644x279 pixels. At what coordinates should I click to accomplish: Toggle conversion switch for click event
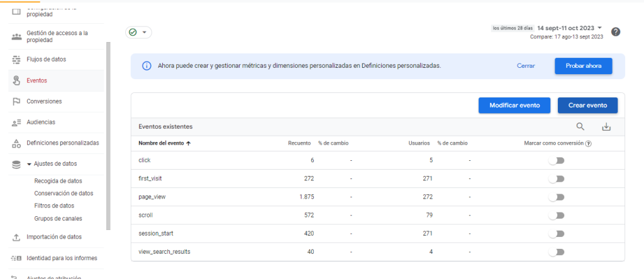556,160
